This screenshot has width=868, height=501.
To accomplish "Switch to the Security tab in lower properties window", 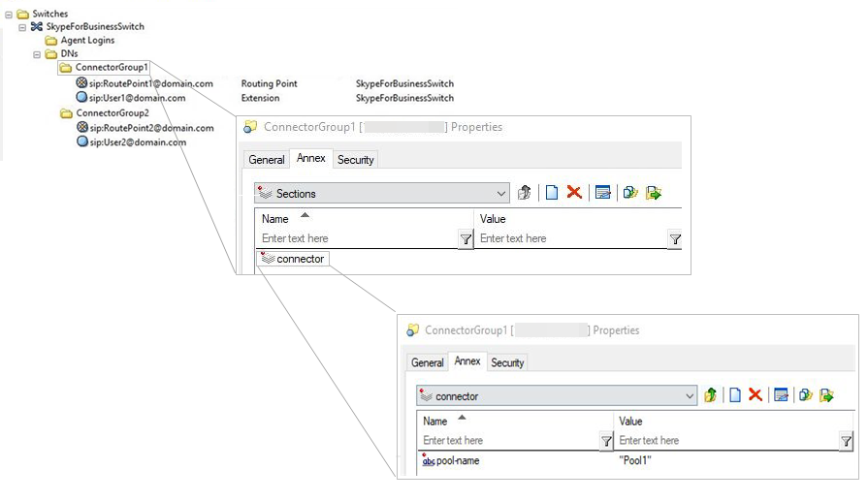I will [507, 362].
